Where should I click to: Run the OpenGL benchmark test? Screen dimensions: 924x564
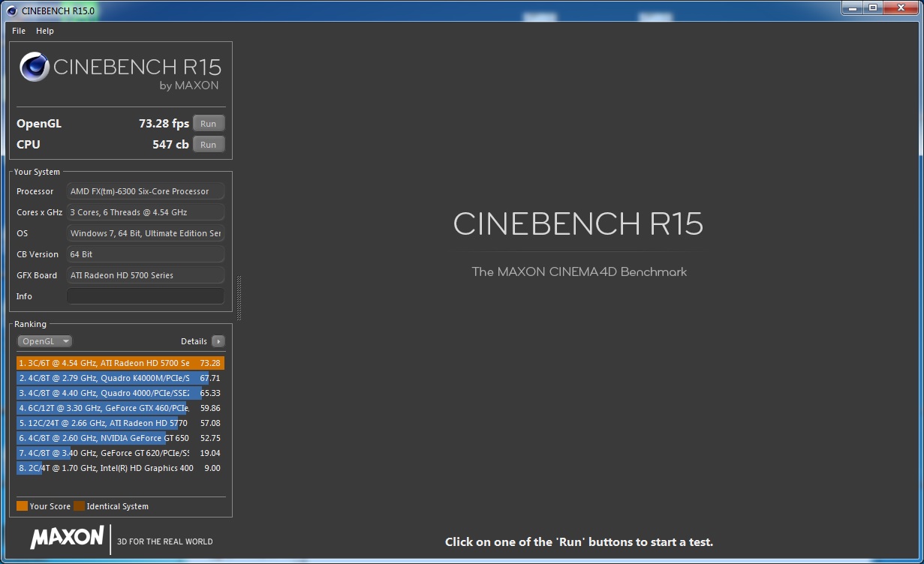[209, 124]
